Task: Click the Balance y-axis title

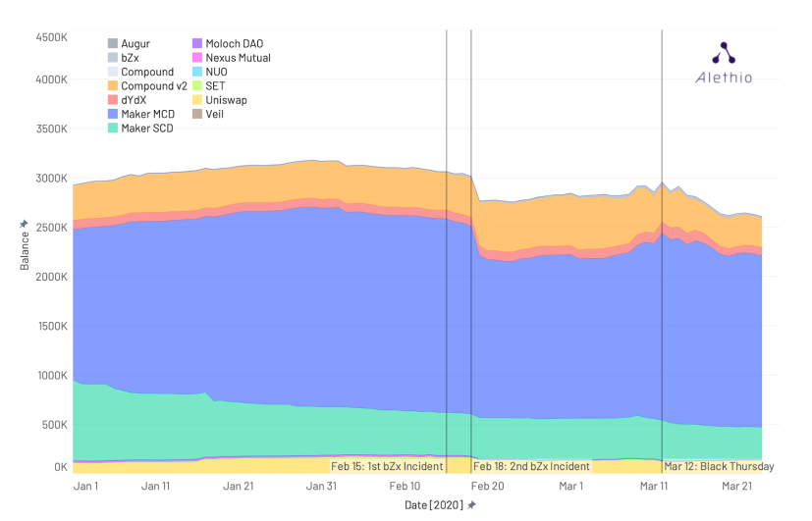Action: tap(25, 250)
